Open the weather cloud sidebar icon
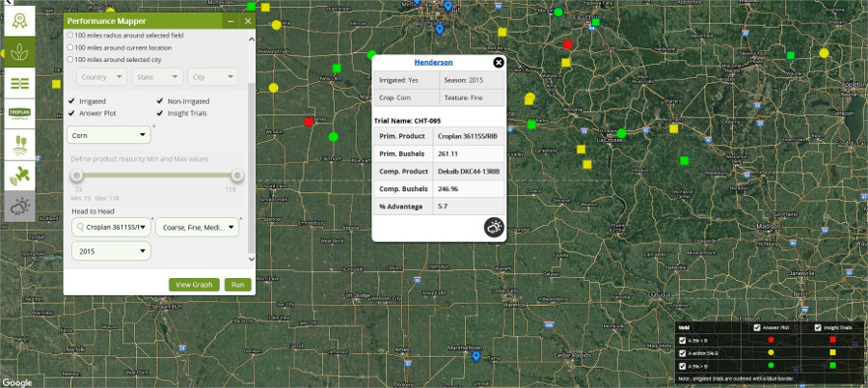 19,207
